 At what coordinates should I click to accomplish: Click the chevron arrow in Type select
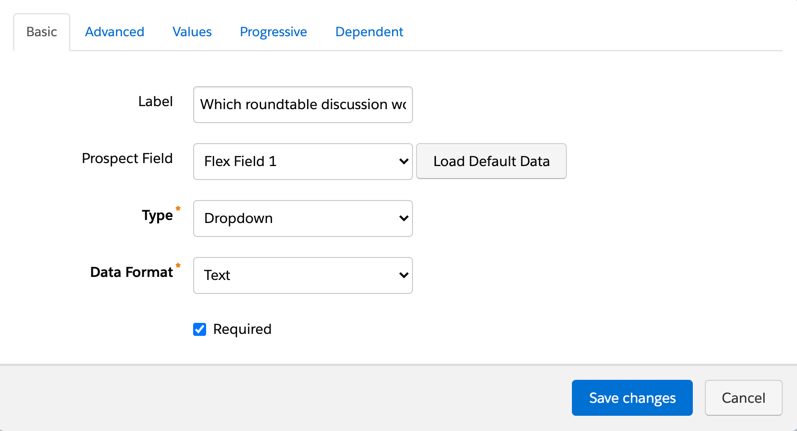click(x=403, y=218)
